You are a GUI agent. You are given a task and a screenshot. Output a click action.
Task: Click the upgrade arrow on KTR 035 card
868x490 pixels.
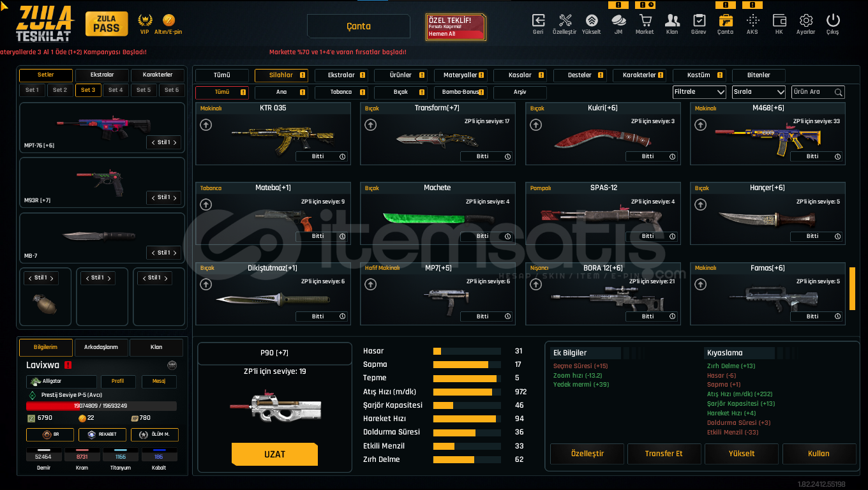pyautogui.click(x=206, y=125)
